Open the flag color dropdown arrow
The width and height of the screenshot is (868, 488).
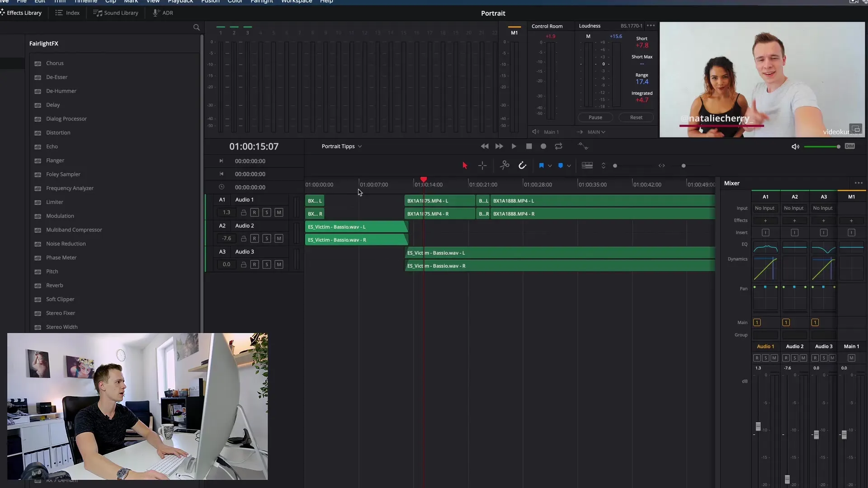tap(550, 166)
